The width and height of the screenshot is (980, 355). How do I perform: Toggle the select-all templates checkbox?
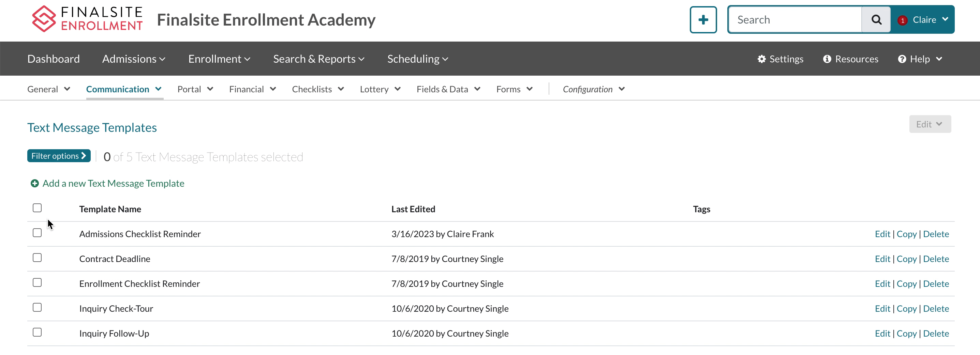tap(37, 208)
